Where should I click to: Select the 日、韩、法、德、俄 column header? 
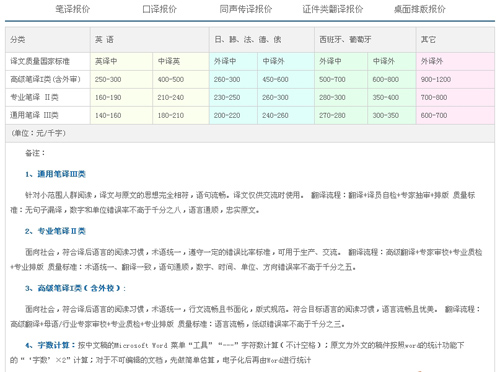click(262, 40)
